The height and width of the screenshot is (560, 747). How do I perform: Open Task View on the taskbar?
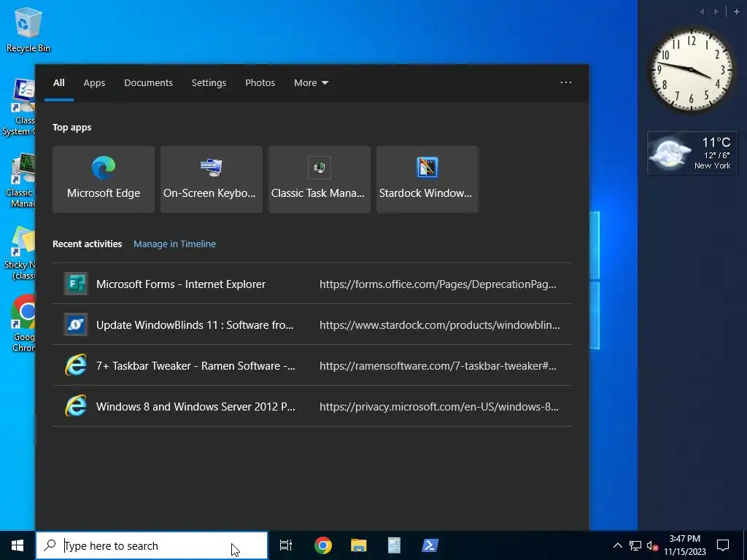[286, 545]
